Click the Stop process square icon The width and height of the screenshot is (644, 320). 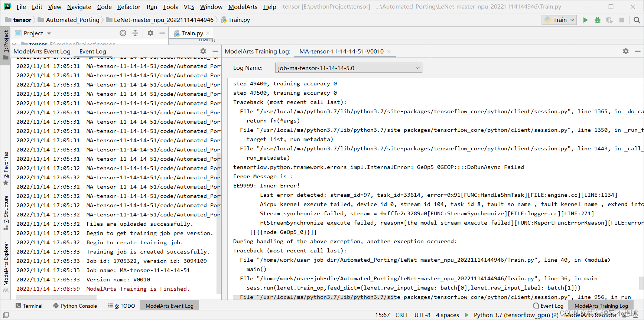[622, 20]
